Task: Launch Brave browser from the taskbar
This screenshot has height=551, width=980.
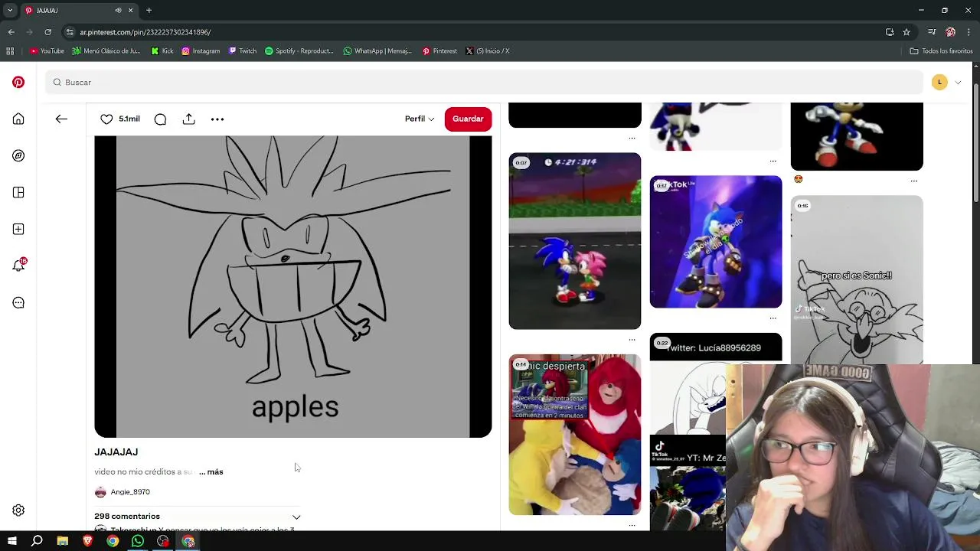Action: coord(87,541)
